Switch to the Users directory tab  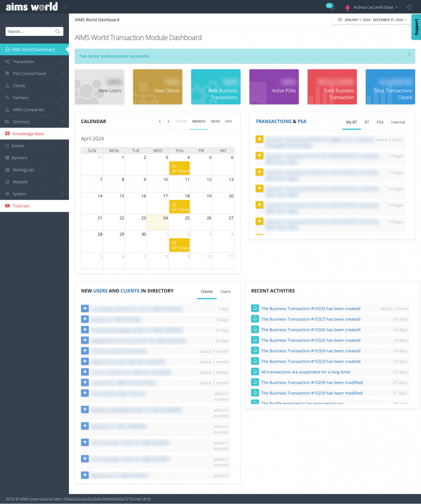pos(225,291)
